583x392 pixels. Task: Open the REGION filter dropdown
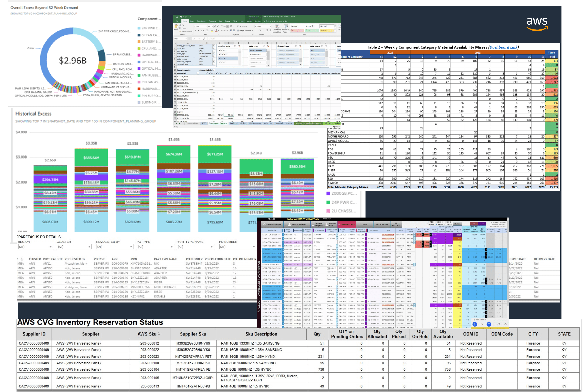[35, 247]
